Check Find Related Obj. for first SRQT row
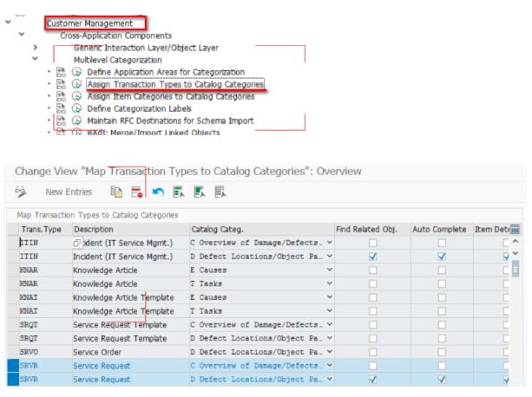 [x=373, y=325]
